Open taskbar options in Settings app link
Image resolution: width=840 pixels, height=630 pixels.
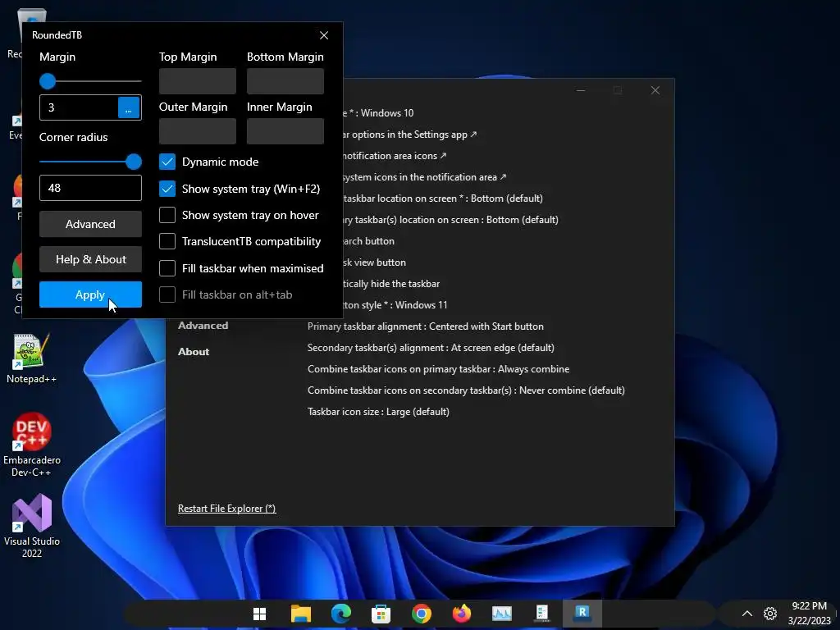coord(410,135)
